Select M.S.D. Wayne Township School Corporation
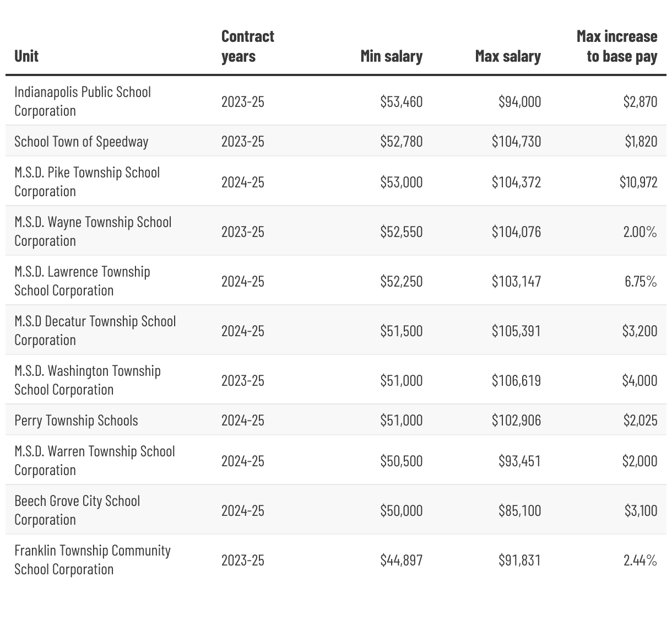 point(93,231)
